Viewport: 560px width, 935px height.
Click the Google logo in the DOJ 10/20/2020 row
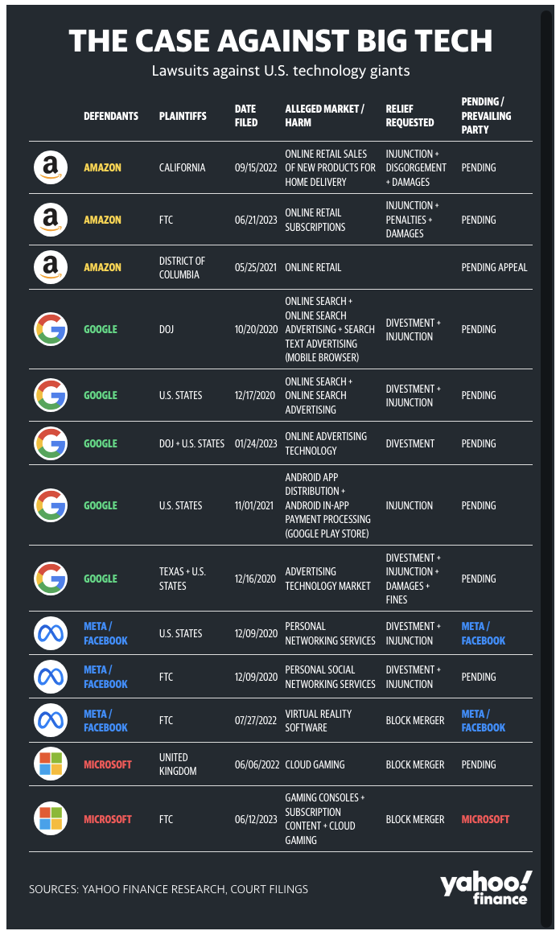point(51,329)
